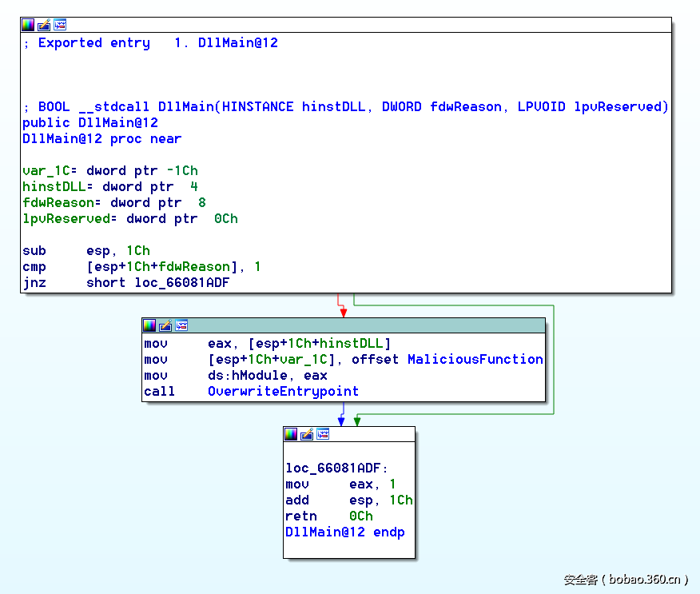Click the OverwriteEntrypoint call target
Image resolution: width=700 pixels, height=594 pixels.
pos(283,392)
